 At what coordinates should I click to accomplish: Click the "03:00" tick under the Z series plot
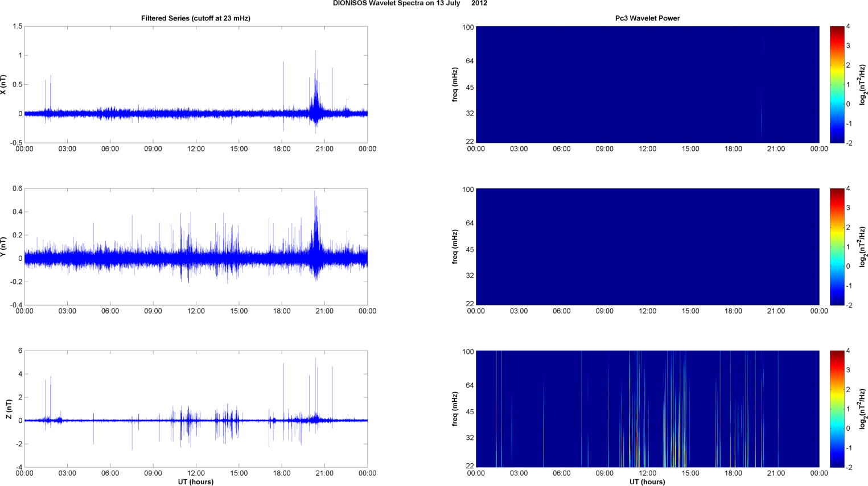[x=67, y=473]
